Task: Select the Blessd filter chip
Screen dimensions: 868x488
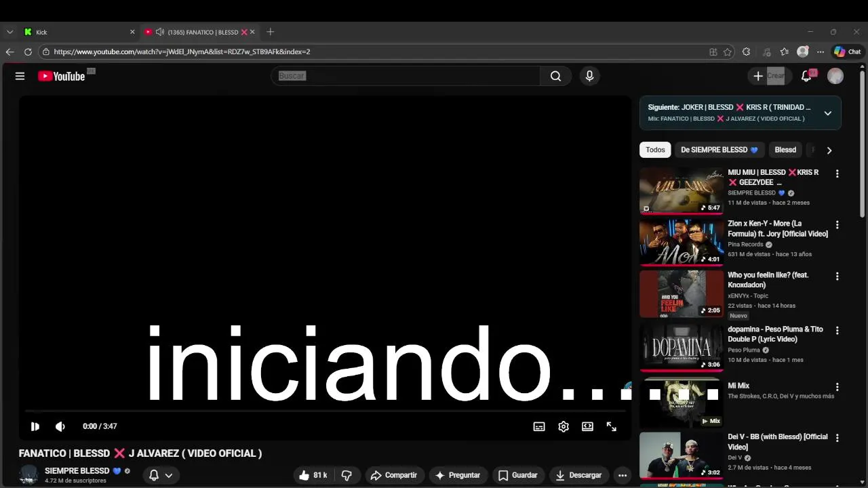Action: (x=785, y=150)
